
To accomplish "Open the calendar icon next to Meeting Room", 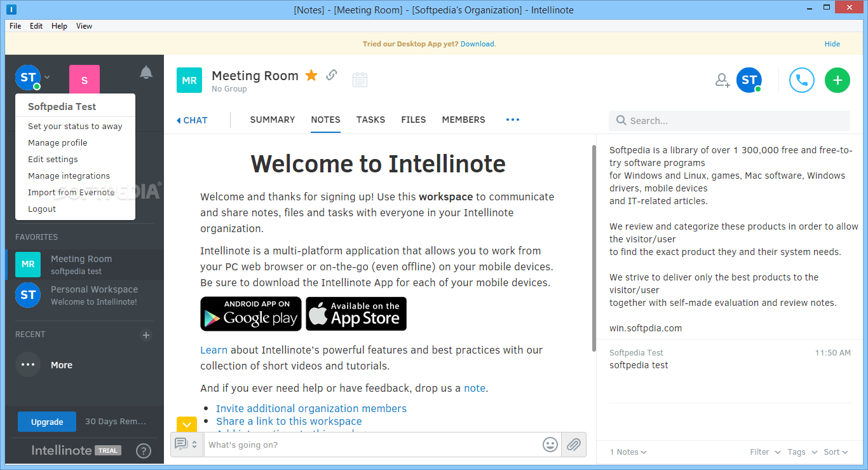I will [360, 79].
